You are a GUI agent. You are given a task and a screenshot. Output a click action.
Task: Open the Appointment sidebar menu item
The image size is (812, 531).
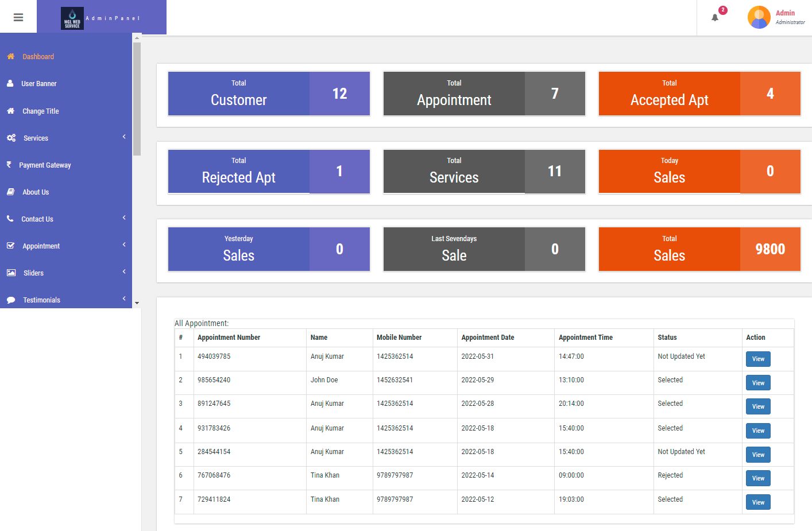click(x=40, y=246)
